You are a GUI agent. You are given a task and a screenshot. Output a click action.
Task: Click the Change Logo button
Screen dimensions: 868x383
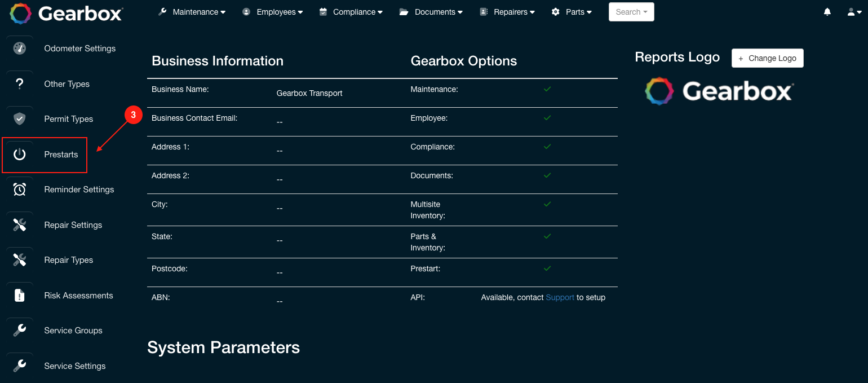coord(768,58)
